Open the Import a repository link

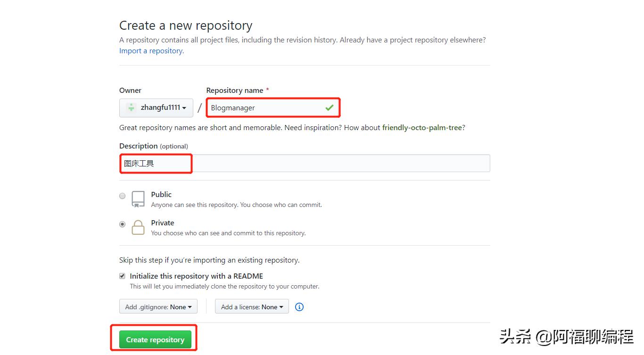(151, 51)
